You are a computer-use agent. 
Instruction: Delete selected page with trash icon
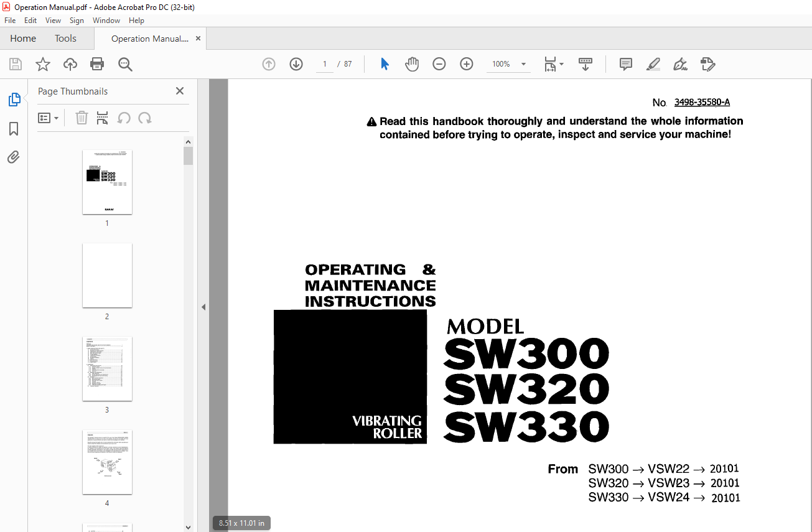(82, 118)
